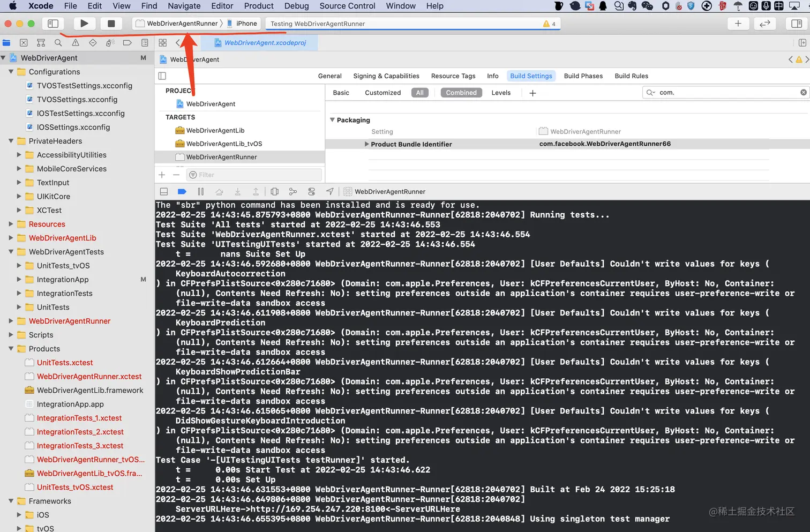The image size is (810, 532).
Task: Open the General tab
Action: pos(329,76)
